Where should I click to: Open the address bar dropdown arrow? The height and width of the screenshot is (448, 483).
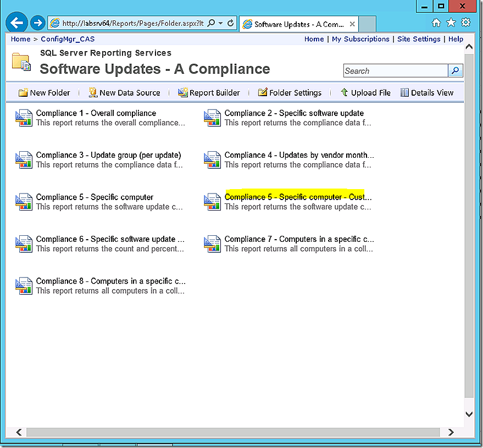click(x=220, y=23)
